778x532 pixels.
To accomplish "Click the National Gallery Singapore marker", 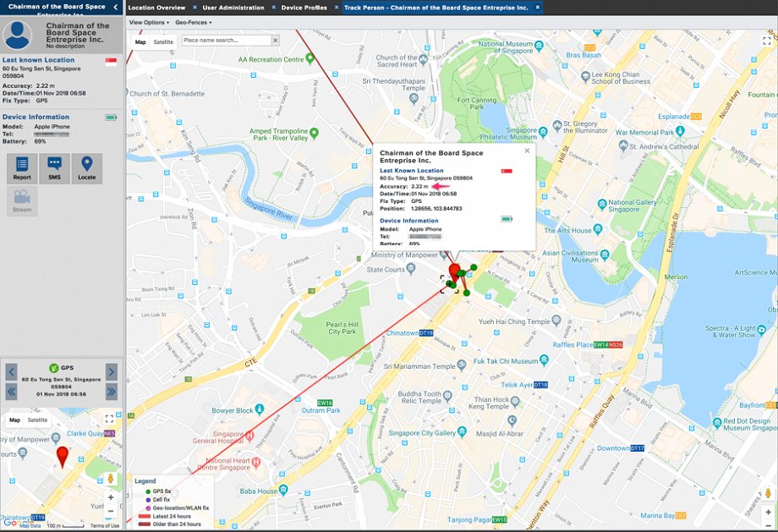I will pyautogui.click(x=602, y=204).
